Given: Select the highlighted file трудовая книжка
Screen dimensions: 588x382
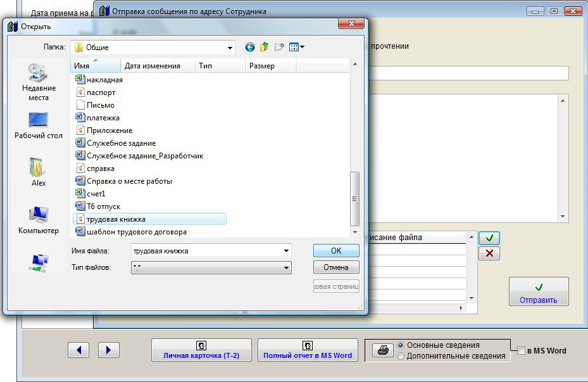Looking at the screenshot, I should (149, 219).
